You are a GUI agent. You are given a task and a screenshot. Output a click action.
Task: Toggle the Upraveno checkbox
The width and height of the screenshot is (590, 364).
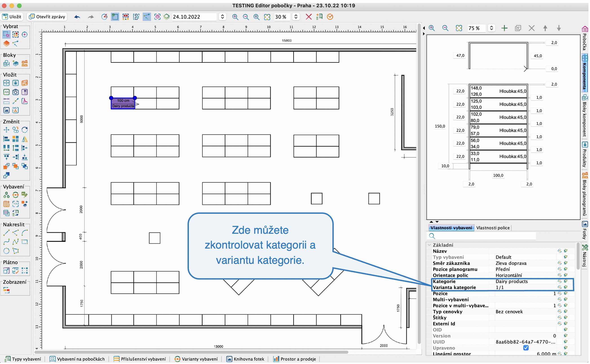click(526, 348)
